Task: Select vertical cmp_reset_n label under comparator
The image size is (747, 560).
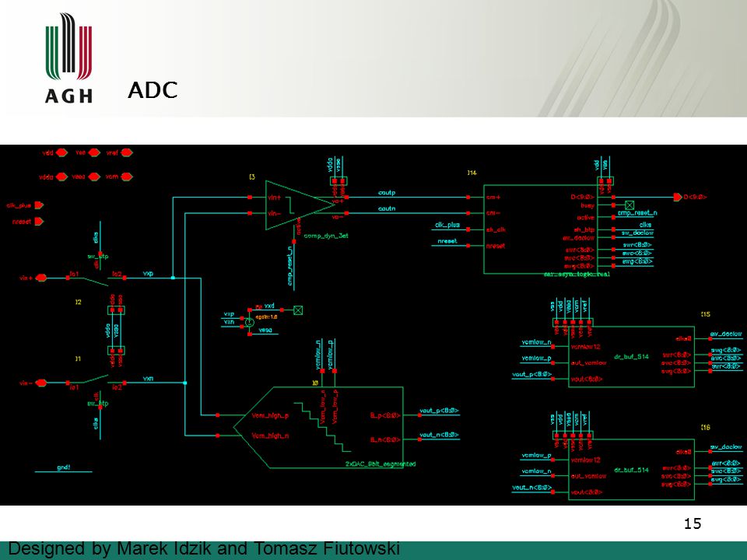Action: coord(289,265)
